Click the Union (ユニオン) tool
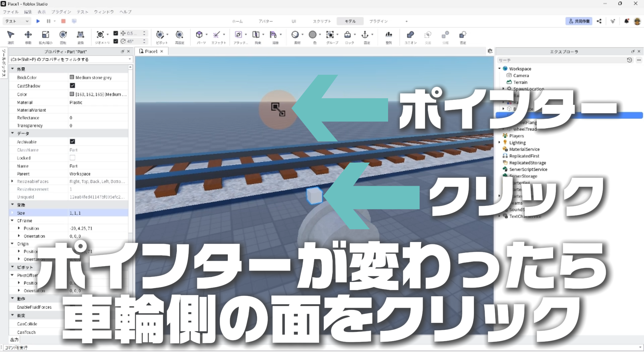This screenshot has width=644, height=362. click(410, 35)
